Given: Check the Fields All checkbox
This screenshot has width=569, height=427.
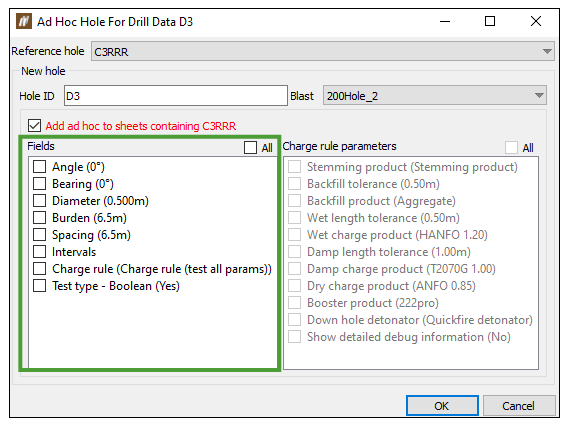Looking at the screenshot, I should coord(250,147).
